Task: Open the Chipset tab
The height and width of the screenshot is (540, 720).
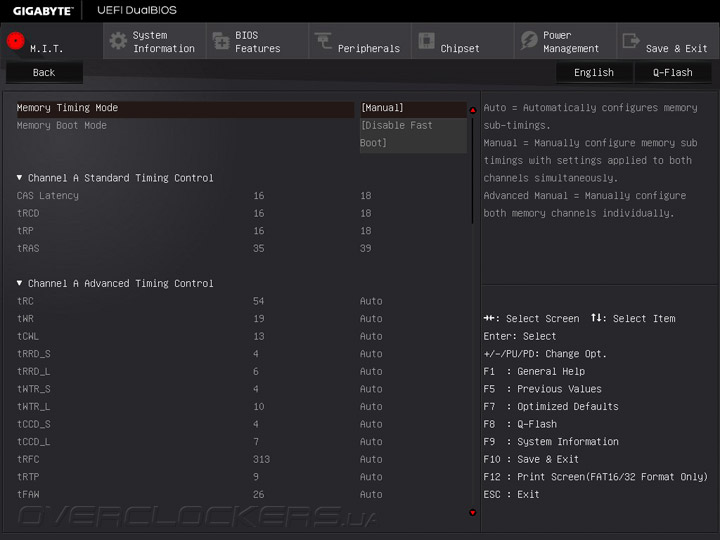Action: [x=460, y=48]
